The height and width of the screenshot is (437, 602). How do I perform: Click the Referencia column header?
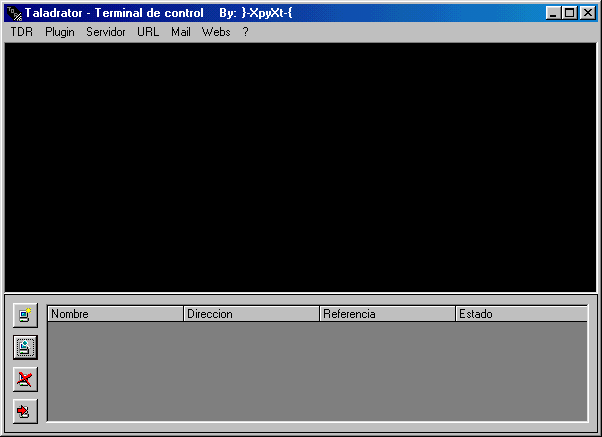pos(387,314)
